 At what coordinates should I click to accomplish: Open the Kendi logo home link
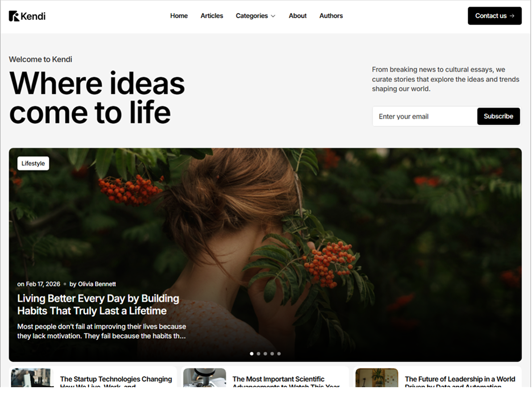coord(27,16)
